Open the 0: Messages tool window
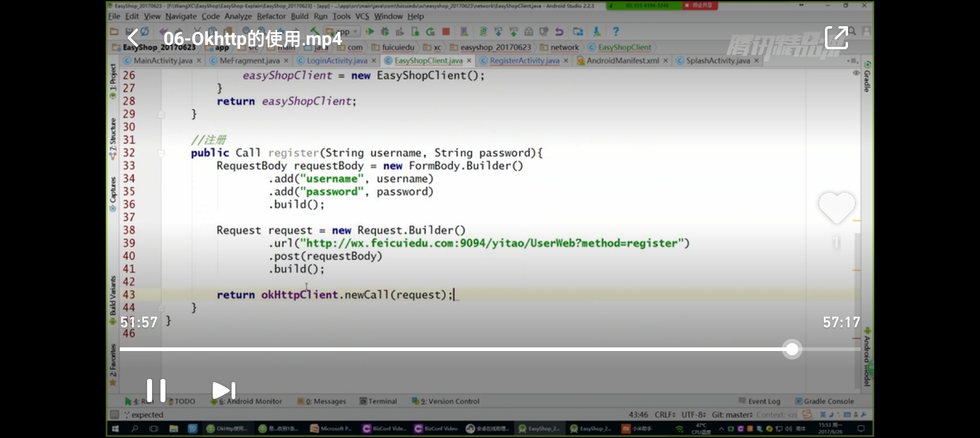This screenshot has width=980, height=438. (x=322, y=401)
